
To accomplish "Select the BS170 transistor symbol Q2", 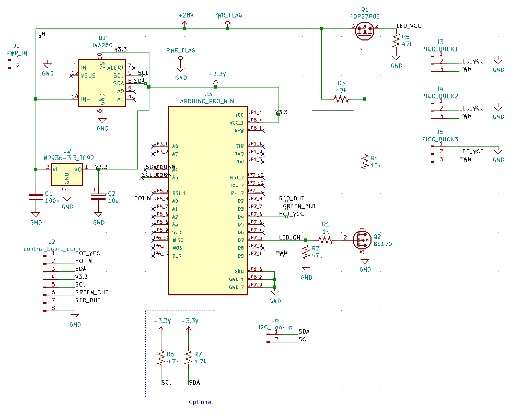I will pos(362,240).
